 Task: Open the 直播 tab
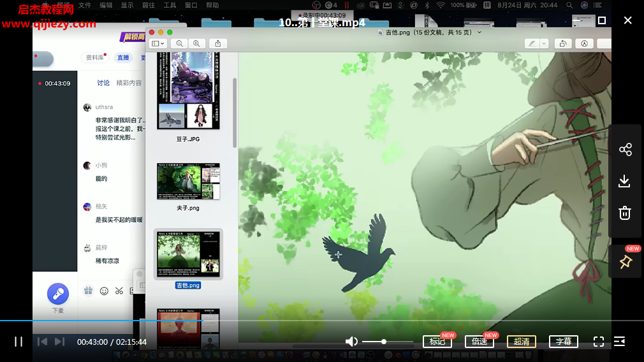click(x=123, y=57)
